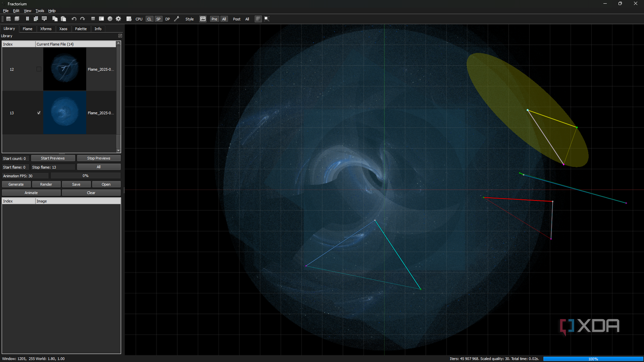Switch to the Palette tab
644x362 pixels.
click(x=81, y=29)
